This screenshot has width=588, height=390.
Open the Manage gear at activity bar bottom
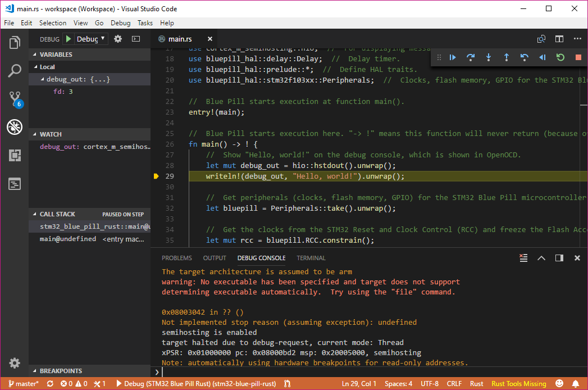tap(15, 363)
